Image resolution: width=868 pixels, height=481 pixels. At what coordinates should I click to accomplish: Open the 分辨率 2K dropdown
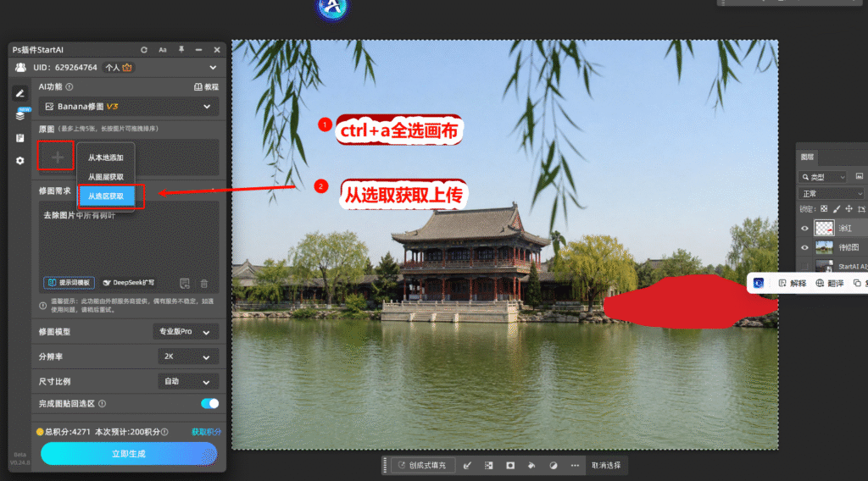click(x=188, y=357)
